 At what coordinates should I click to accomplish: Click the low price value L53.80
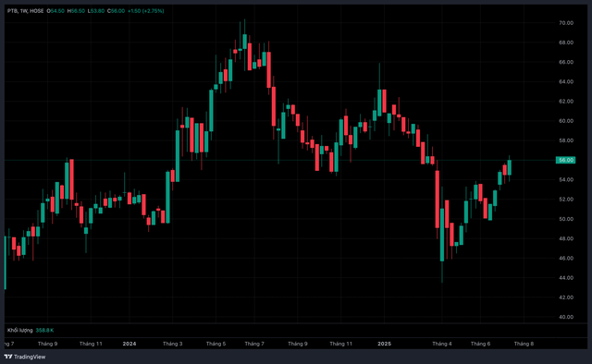tap(96, 11)
